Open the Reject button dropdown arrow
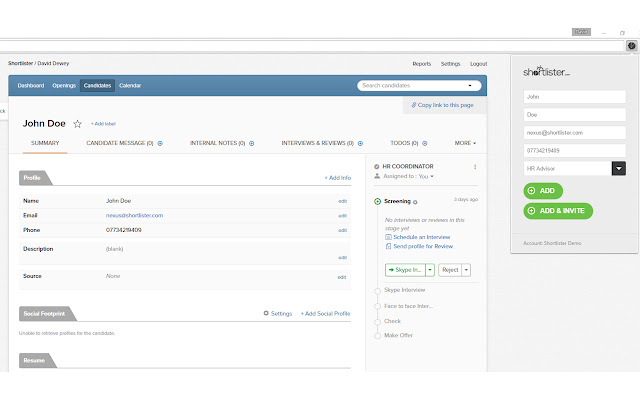This screenshot has width=640, height=400. (x=467, y=270)
